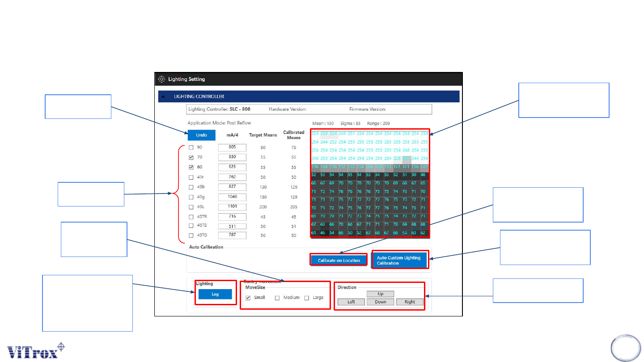Click the Target Means column header
The width and height of the screenshot is (644, 362).
click(263, 135)
